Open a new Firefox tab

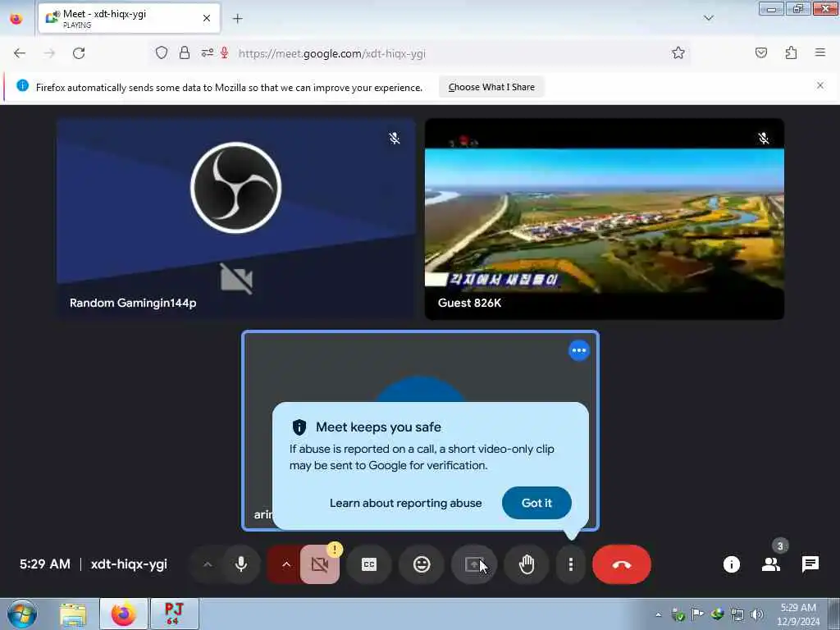237,19
